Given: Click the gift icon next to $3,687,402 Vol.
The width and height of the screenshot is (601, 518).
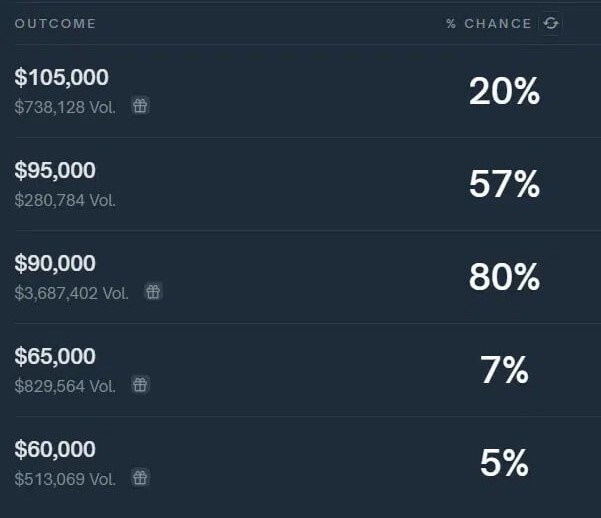Looking at the screenshot, I should pos(153,292).
